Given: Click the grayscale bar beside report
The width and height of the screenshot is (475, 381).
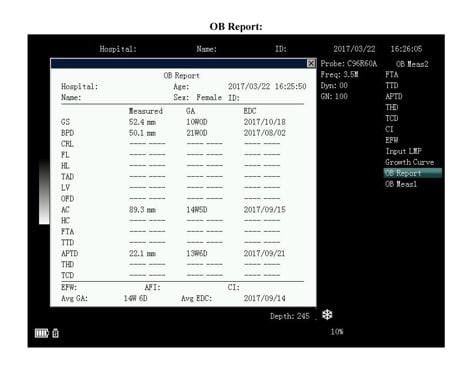Looking at the screenshot, I should click(x=44, y=192).
